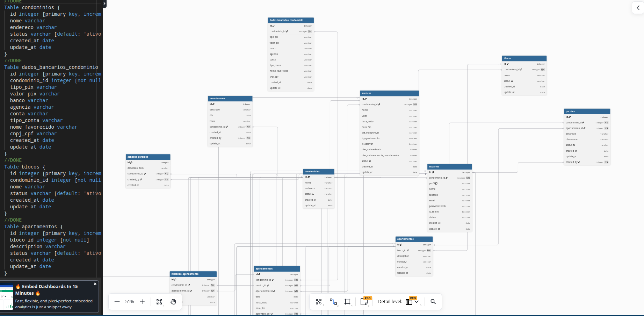The width and height of the screenshot is (644, 316).
Task: Click the fit-to-screen icon
Action: tap(159, 302)
